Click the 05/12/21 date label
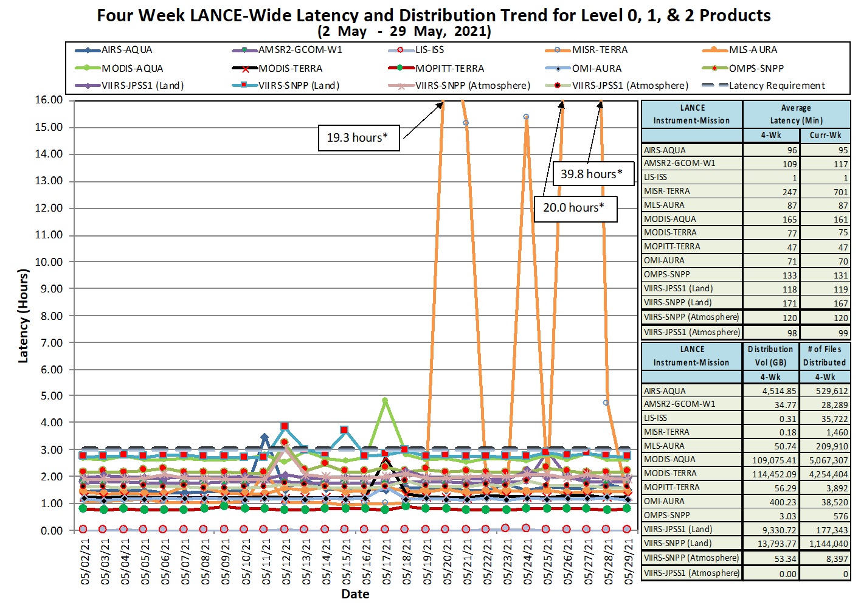 286,561
